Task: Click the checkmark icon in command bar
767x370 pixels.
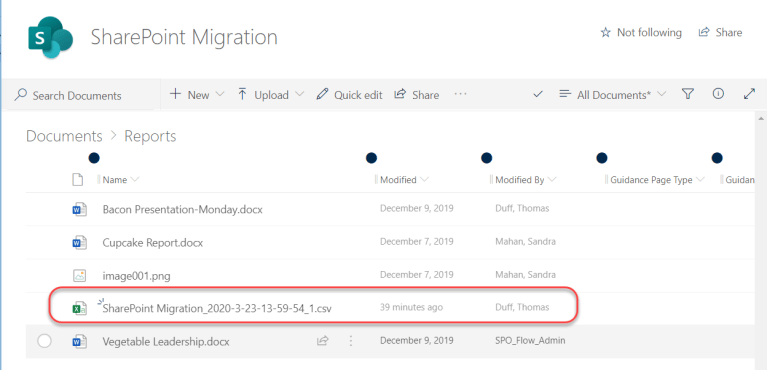Action: pyautogui.click(x=538, y=94)
